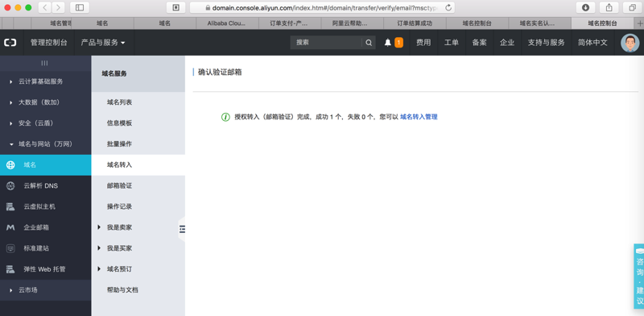Screen dimensions: 644x316
Task: Open 工单 in top navigation
Action: [452, 43]
